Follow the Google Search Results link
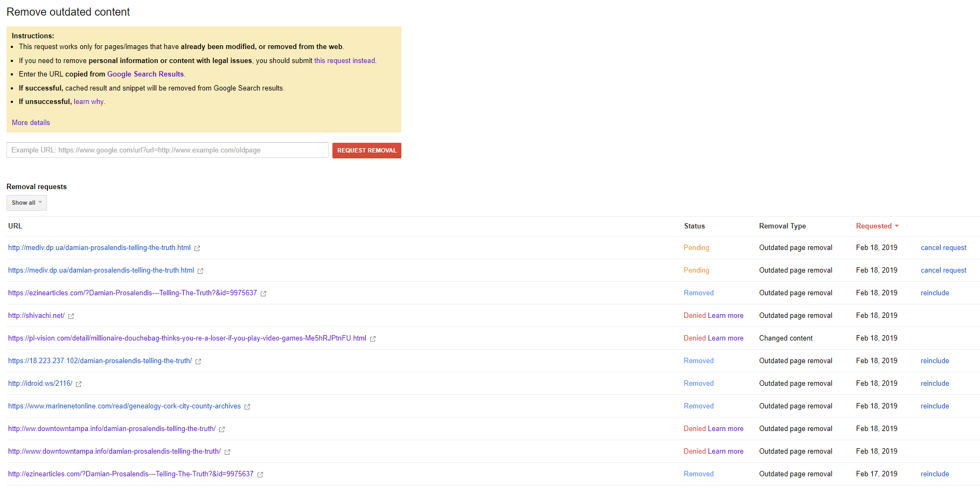The image size is (980, 493). tap(145, 74)
